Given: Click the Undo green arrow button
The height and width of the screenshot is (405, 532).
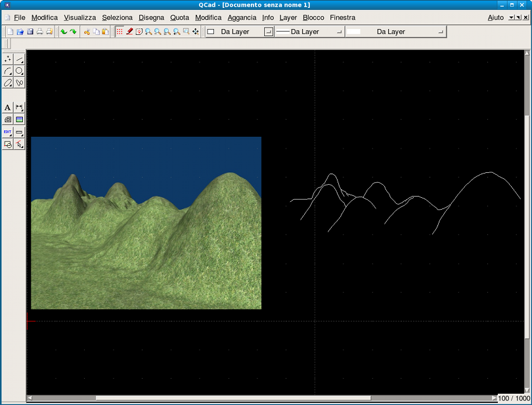Looking at the screenshot, I should coord(64,32).
